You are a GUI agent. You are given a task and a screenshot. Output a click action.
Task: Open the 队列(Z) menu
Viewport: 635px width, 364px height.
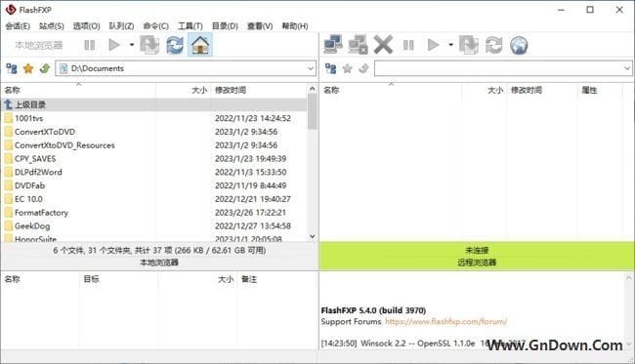pos(121,26)
